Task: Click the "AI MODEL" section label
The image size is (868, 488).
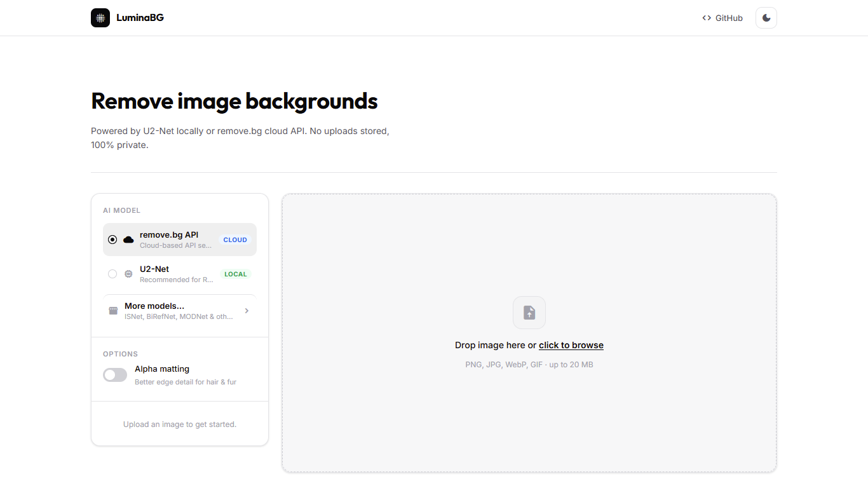Action: 121,210
